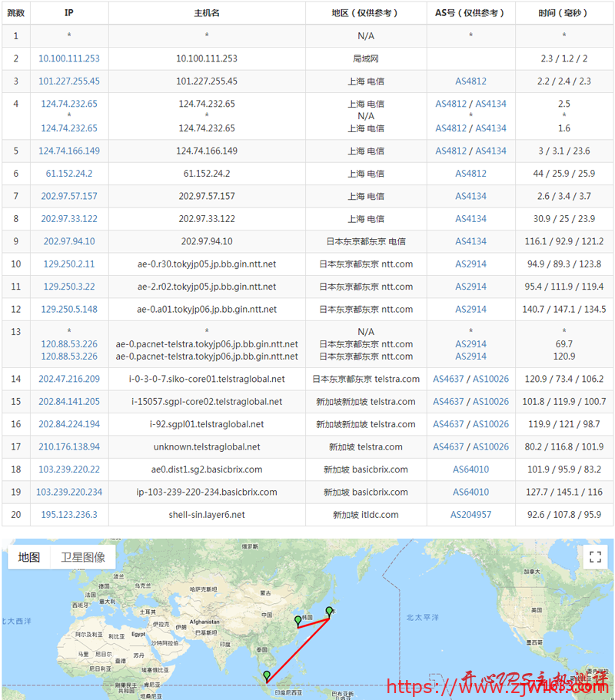Image resolution: width=615 pixels, height=700 pixels.
Task: Open the AS64010 link on hop 18
Action: click(x=470, y=469)
